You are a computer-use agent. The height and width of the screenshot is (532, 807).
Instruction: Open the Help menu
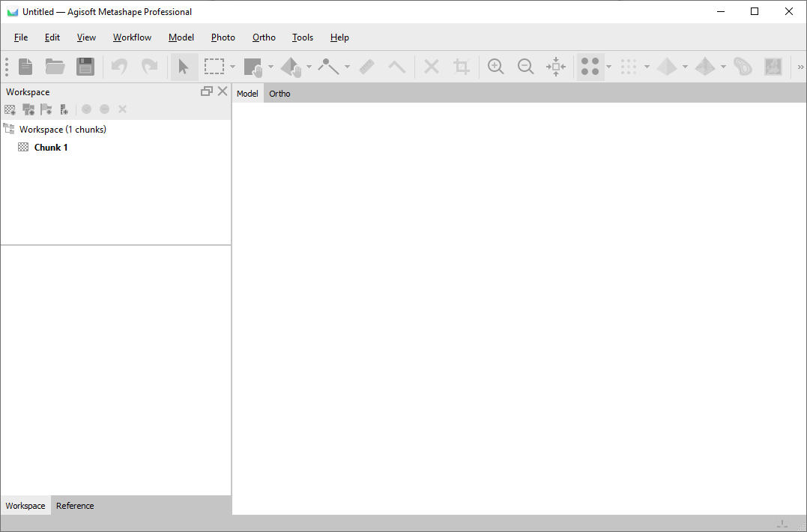[339, 37]
